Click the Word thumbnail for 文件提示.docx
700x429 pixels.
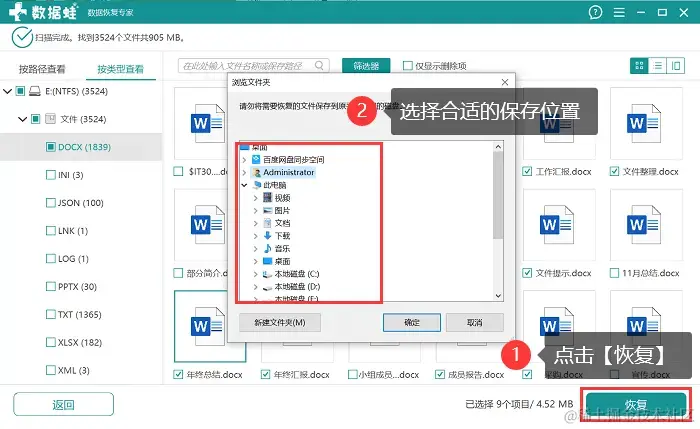(559, 225)
